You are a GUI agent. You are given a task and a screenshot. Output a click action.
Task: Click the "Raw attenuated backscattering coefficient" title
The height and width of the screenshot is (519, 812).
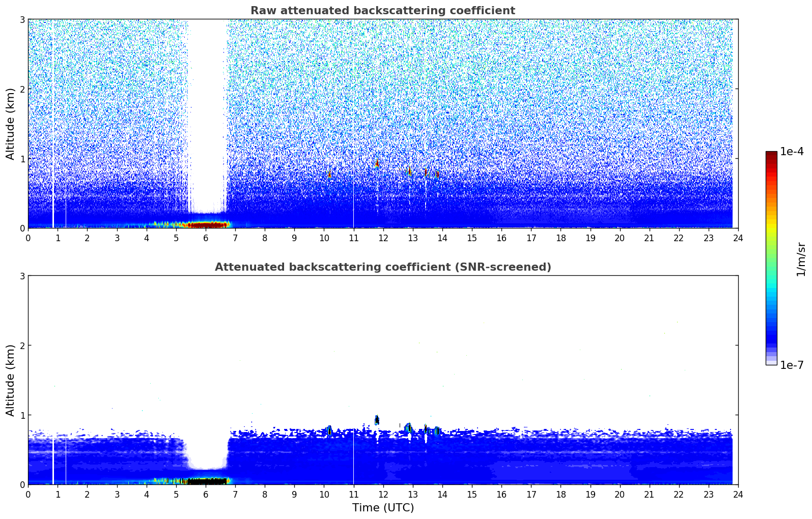click(383, 11)
